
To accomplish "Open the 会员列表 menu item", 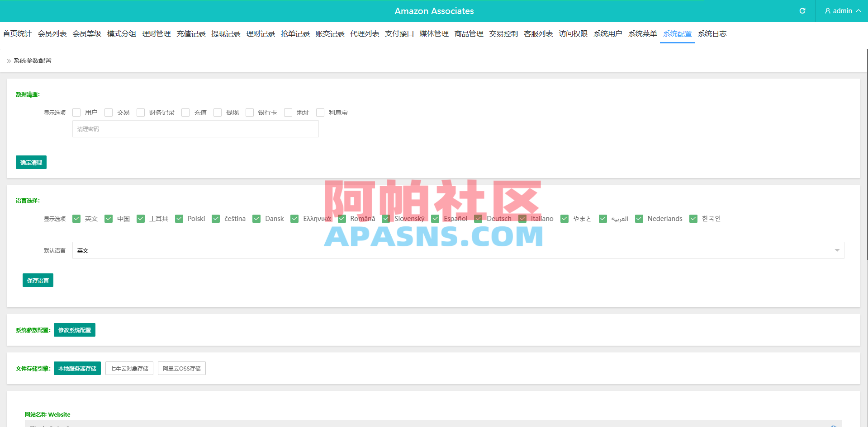I will tap(52, 33).
